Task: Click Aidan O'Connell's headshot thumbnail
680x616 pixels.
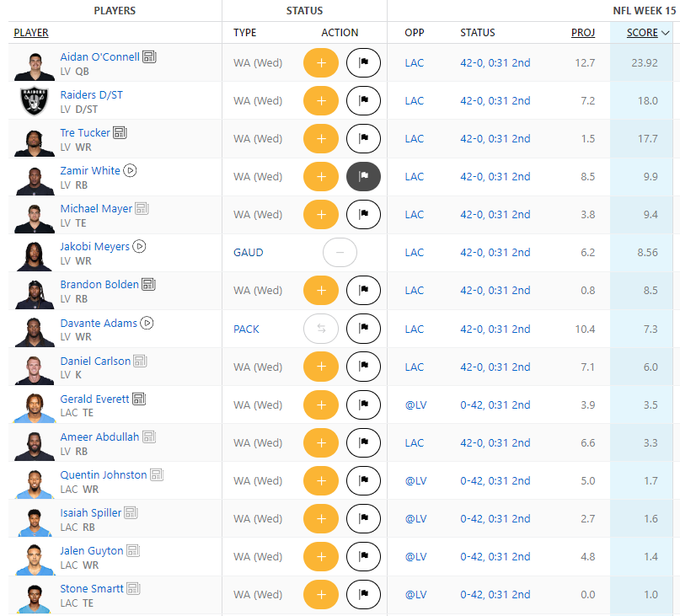Action: point(35,66)
